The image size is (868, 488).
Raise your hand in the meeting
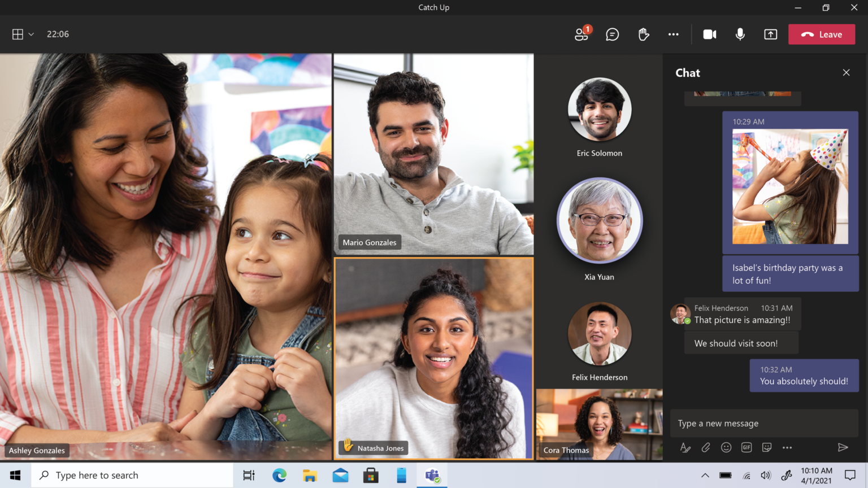[x=644, y=34]
